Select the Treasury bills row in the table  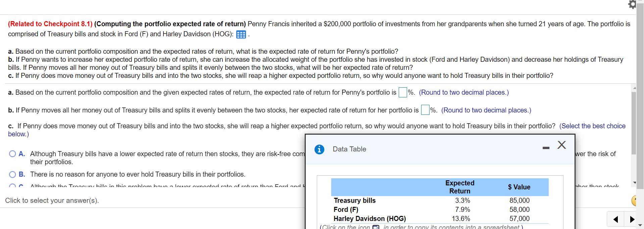pos(354,200)
